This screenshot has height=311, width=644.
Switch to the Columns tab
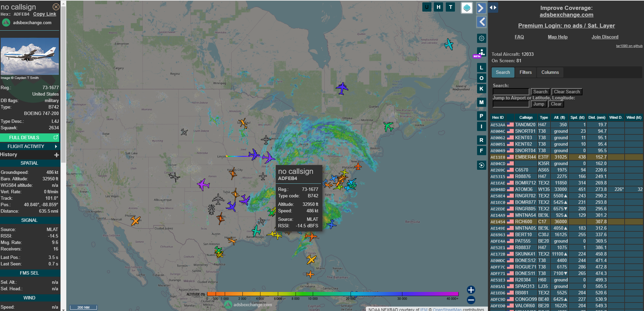(x=550, y=72)
